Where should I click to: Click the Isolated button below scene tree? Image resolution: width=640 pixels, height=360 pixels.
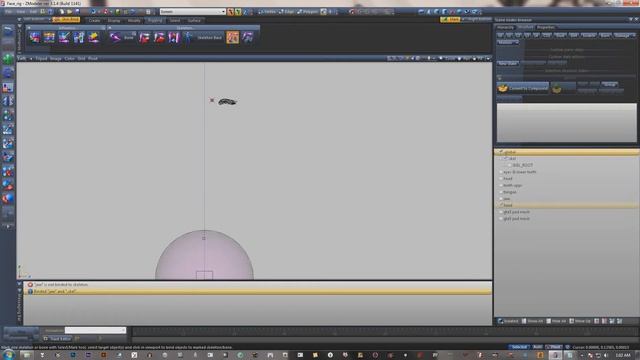(508, 321)
